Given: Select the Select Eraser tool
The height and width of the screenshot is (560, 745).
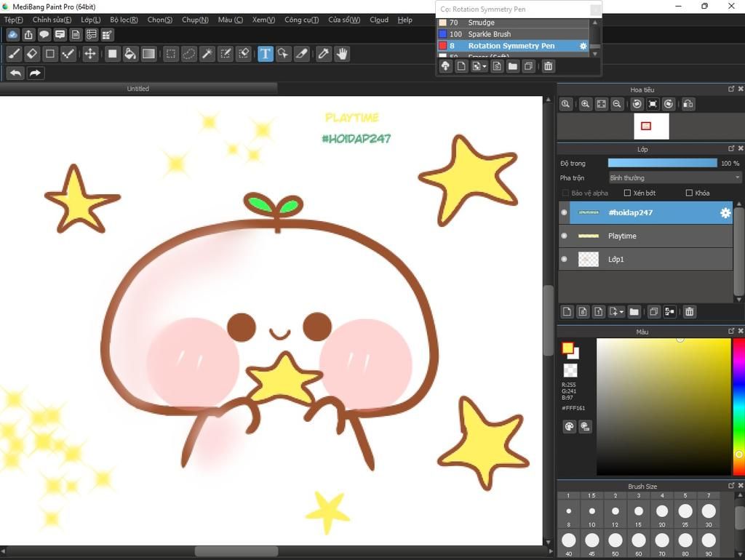Looking at the screenshot, I should click(x=244, y=54).
